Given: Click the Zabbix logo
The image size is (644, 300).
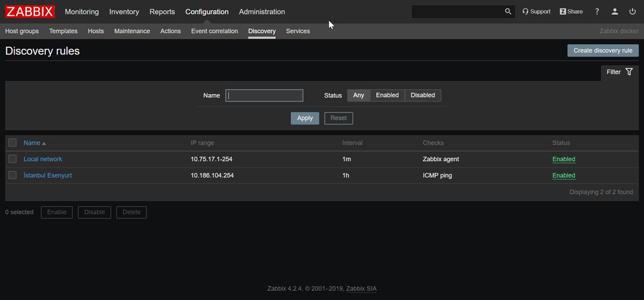Looking at the screenshot, I should [30, 11].
